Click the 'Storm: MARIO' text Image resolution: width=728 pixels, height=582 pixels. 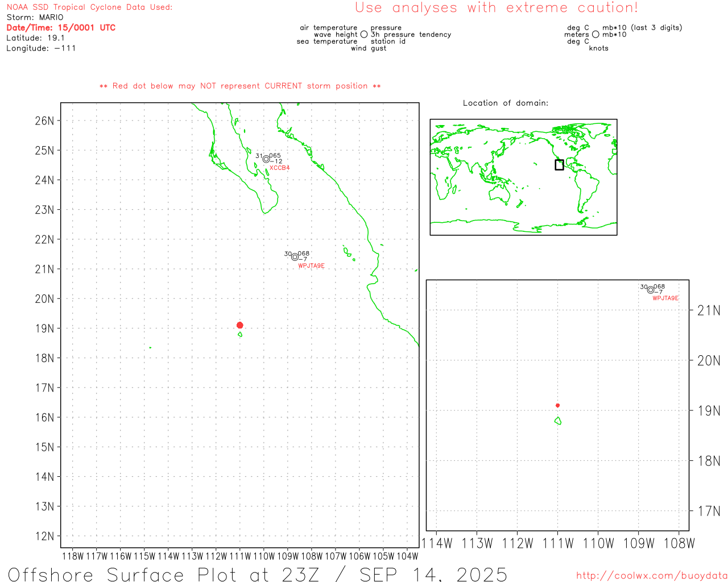(35, 18)
